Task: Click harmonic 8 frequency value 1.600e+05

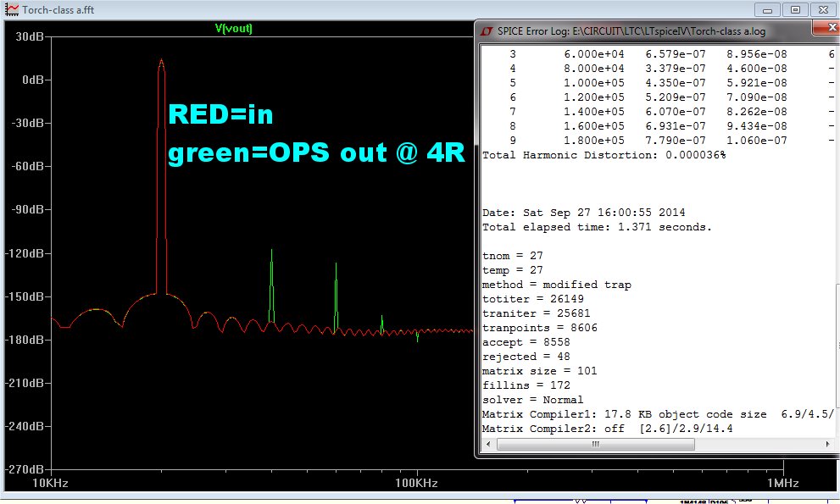Action: point(593,126)
